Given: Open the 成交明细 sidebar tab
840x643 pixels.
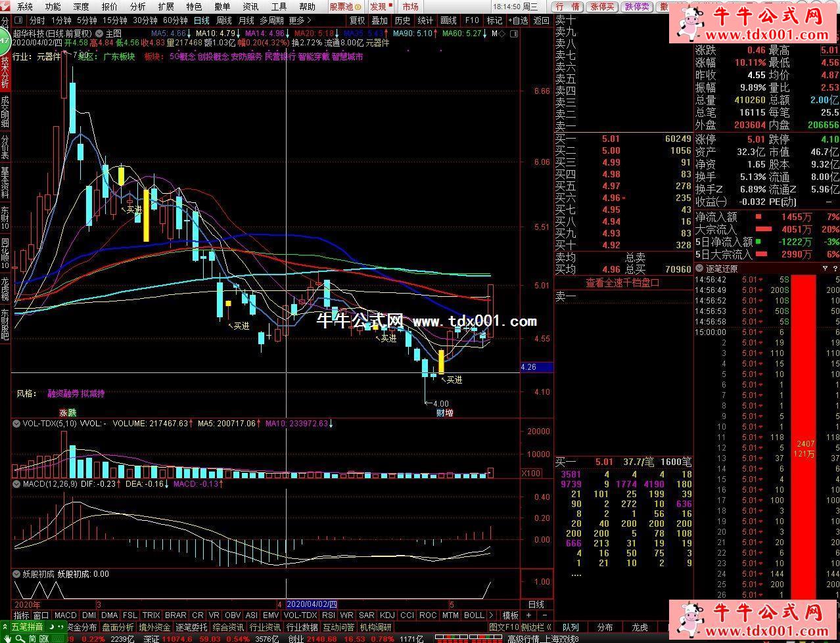Looking at the screenshot, I should [5, 112].
